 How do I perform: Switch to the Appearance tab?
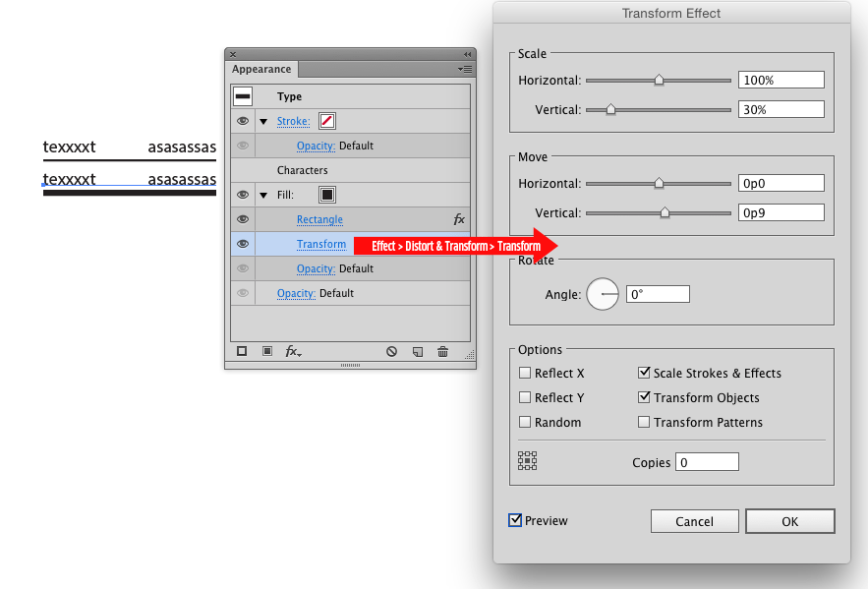(260, 69)
